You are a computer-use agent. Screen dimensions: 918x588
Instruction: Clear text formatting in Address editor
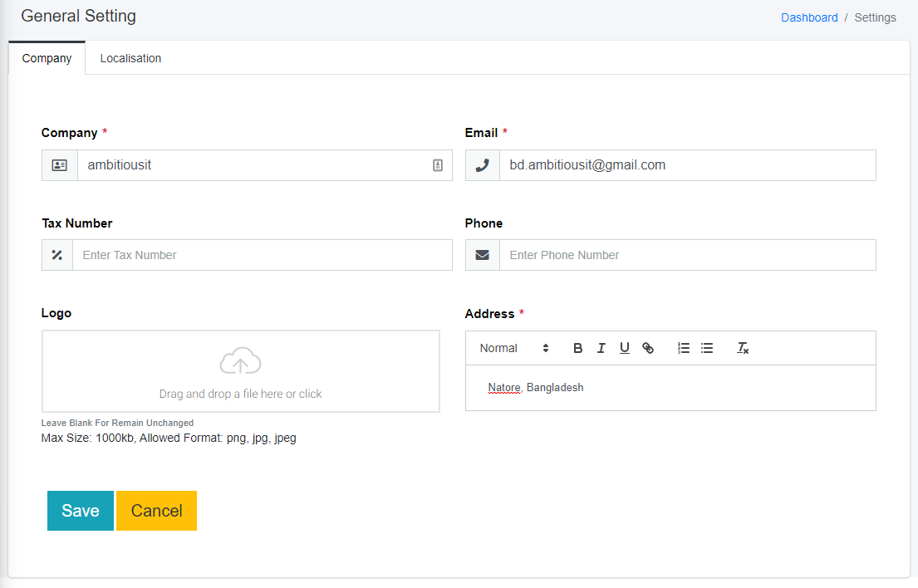(743, 348)
